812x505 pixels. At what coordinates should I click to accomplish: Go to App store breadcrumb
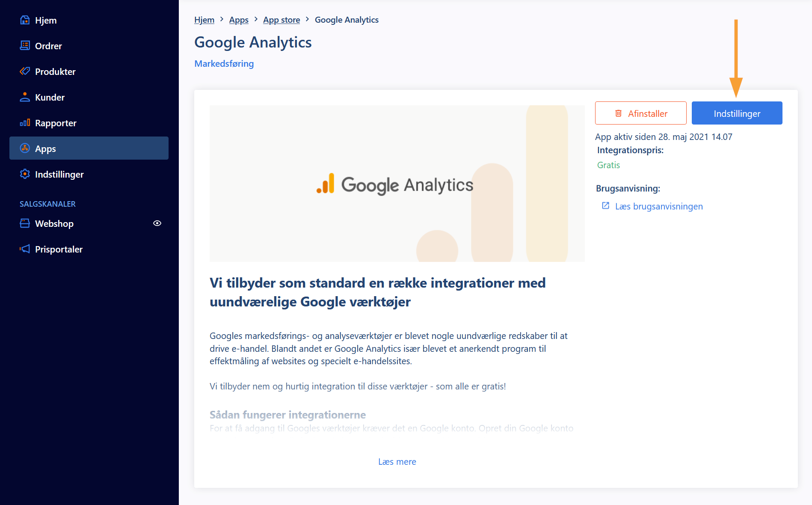coord(282,20)
